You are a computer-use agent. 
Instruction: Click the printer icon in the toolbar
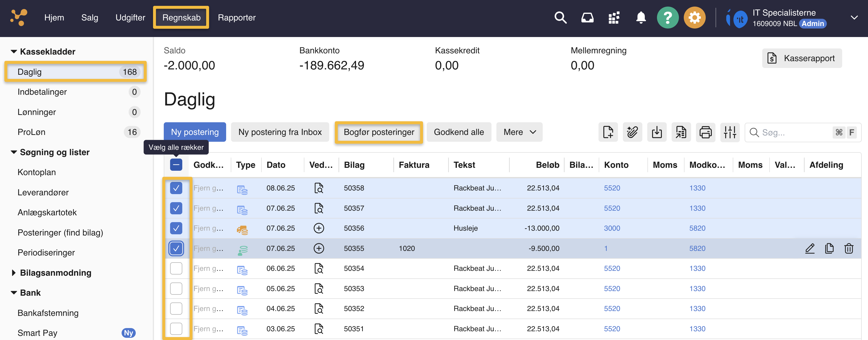[x=705, y=132]
